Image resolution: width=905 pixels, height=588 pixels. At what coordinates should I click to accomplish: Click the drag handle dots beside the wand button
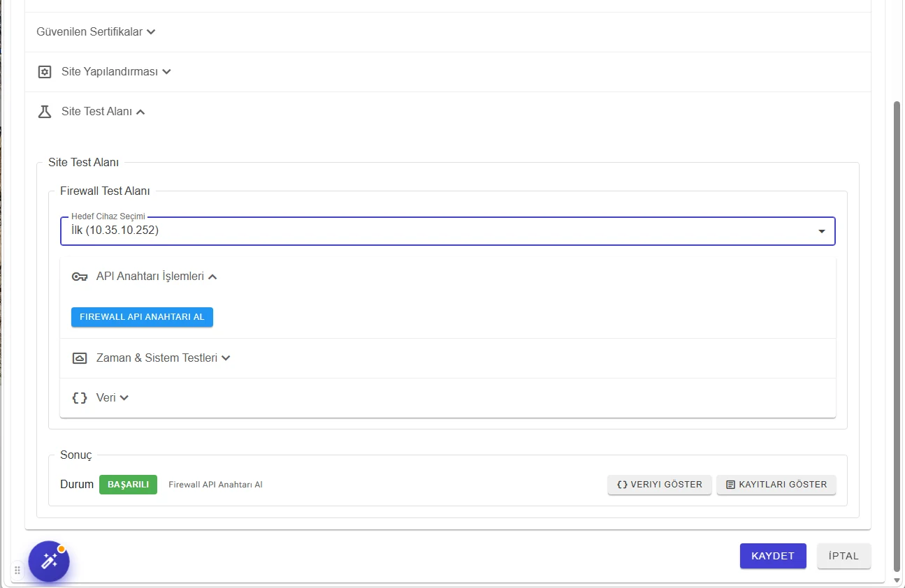tap(17, 570)
